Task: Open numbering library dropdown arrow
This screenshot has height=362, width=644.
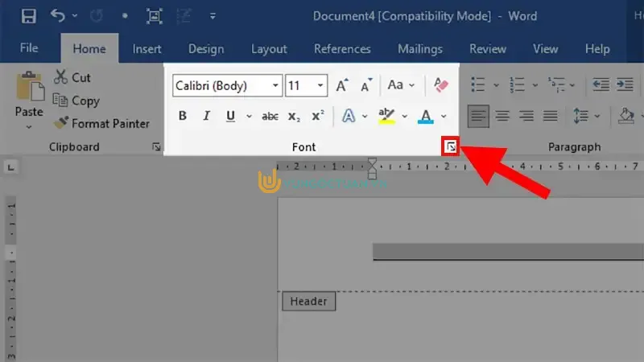Action: tap(535, 85)
